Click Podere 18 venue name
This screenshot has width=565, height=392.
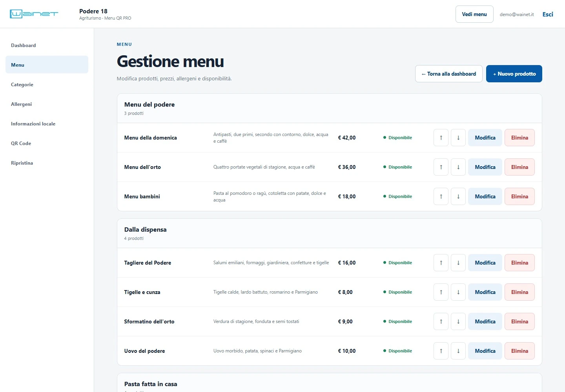(93, 11)
